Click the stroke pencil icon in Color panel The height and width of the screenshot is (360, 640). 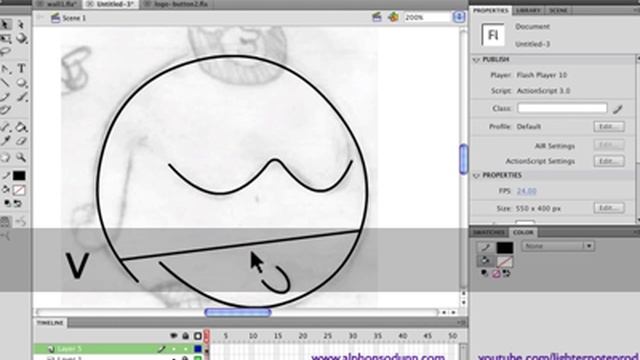pyautogui.click(x=485, y=247)
